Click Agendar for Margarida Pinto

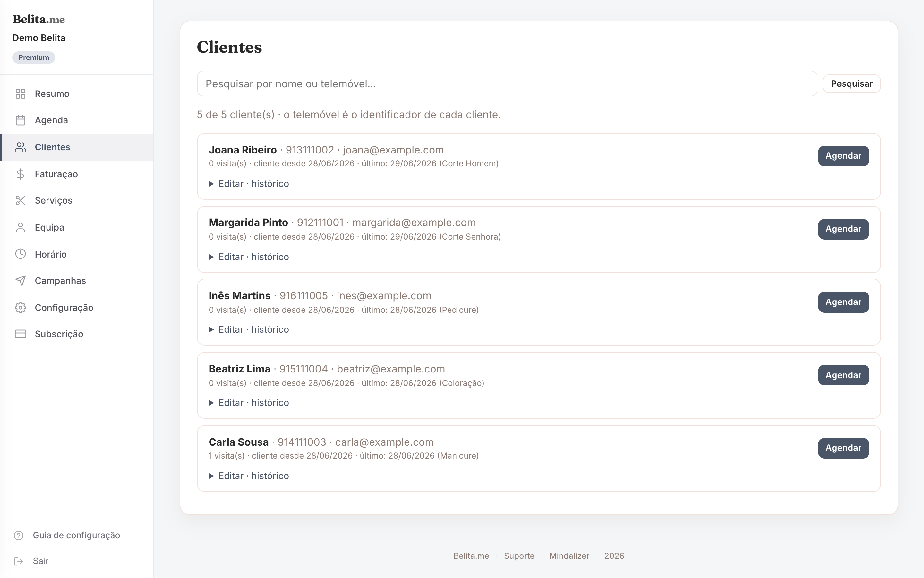point(843,229)
